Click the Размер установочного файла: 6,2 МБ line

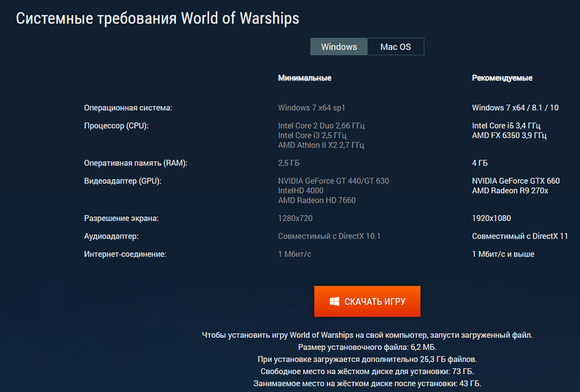368,347
